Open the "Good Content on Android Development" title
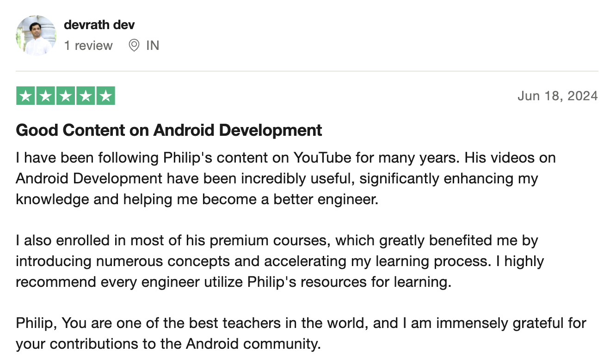Screen dimensions: 616x364 [x=169, y=130]
